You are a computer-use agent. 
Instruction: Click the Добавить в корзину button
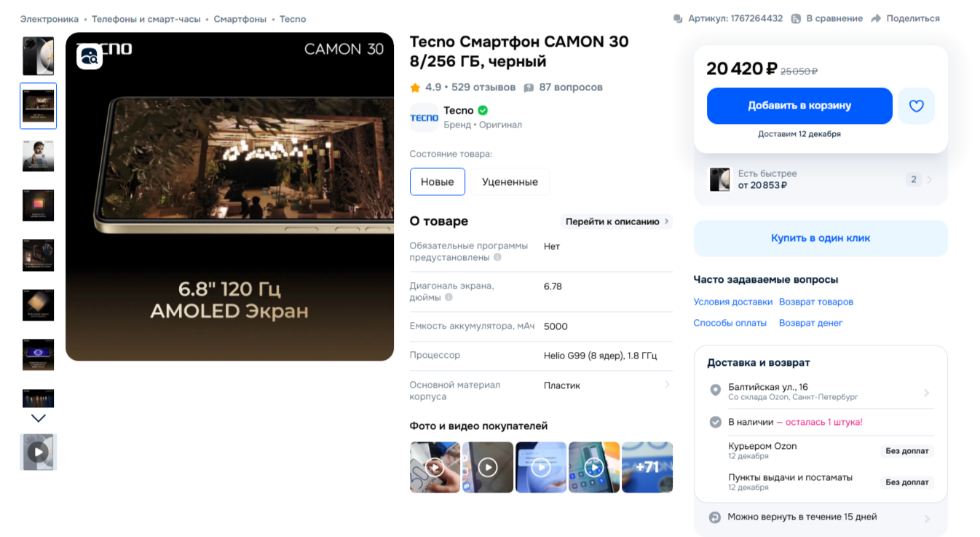point(799,106)
